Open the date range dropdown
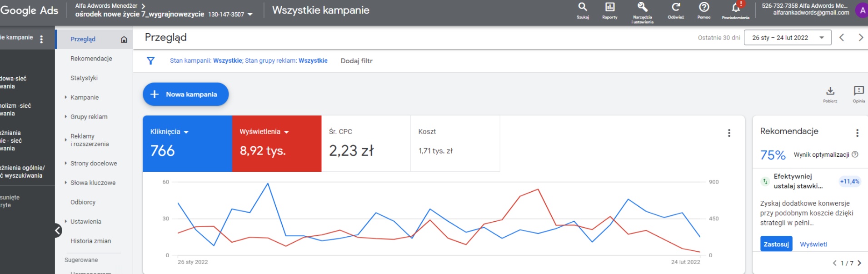 (788, 38)
